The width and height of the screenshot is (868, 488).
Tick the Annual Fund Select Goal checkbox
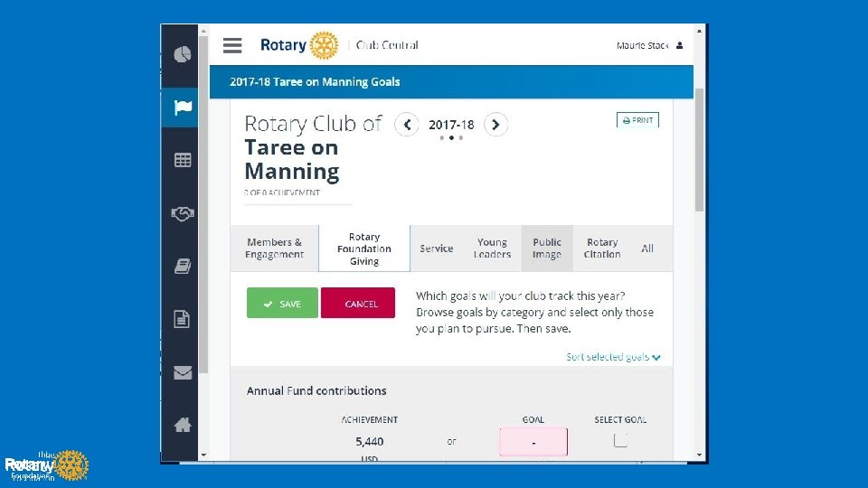tap(620, 440)
